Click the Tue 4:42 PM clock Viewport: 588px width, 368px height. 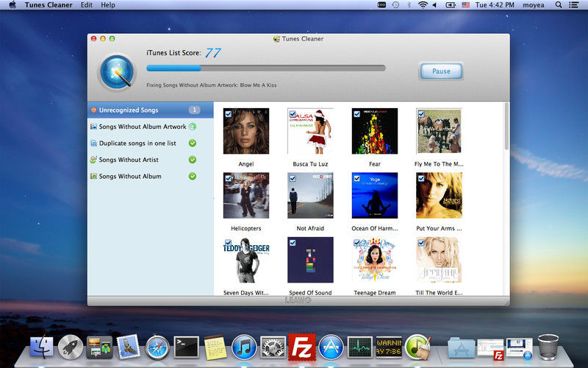pyautogui.click(x=495, y=5)
